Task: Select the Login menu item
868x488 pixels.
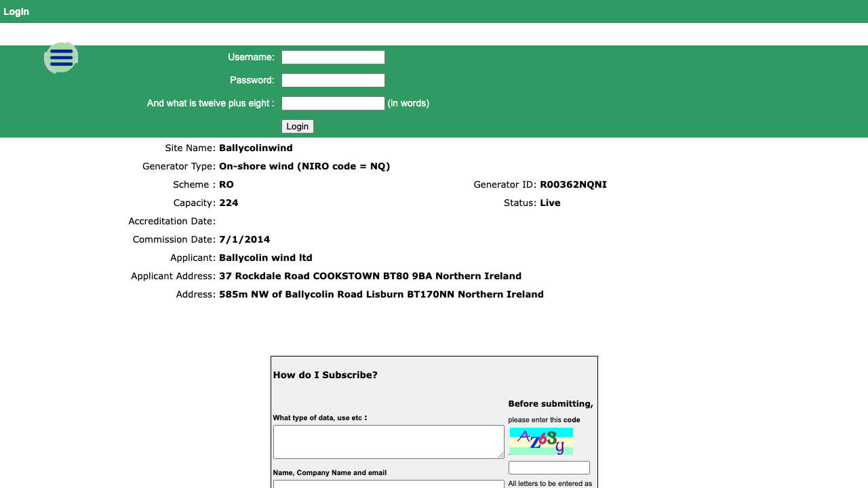Action: point(16,12)
